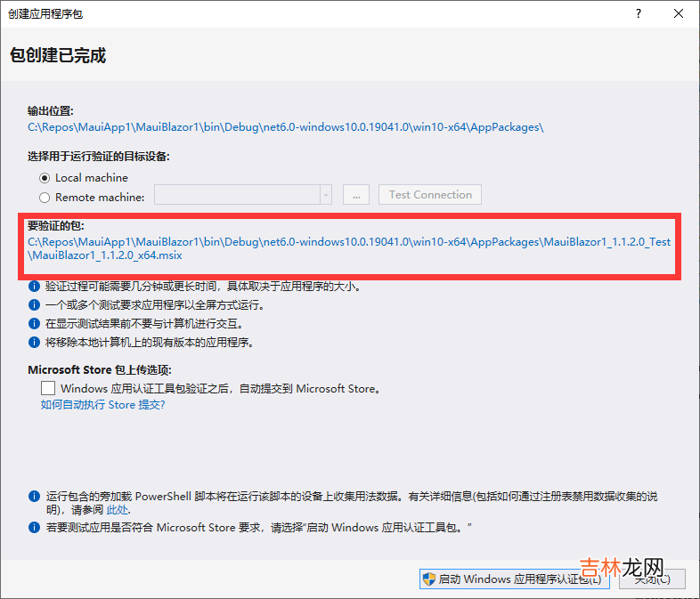Image resolution: width=700 pixels, height=599 pixels.
Task: Click info icon beside full-screen test note
Action: pos(34,305)
